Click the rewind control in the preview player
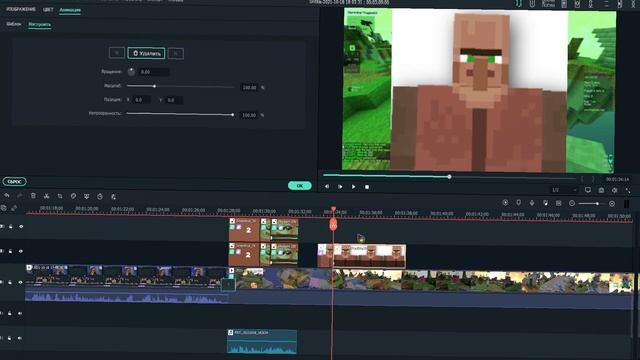The height and width of the screenshot is (360, 640). (x=327, y=187)
